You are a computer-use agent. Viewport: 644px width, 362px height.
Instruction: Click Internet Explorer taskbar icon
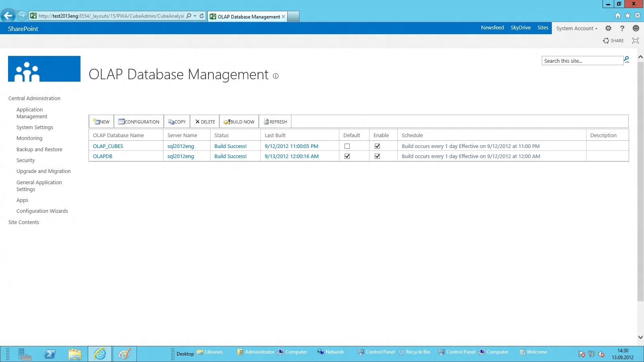(x=100, y=354)
